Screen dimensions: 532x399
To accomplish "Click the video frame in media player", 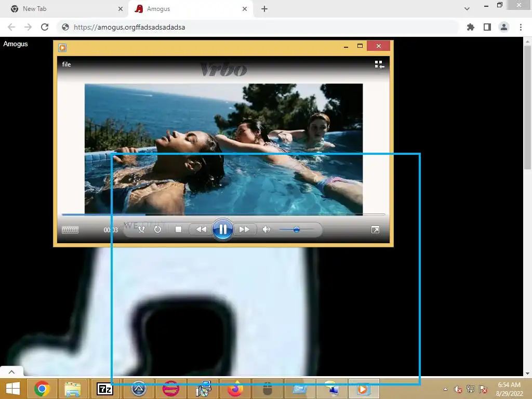I will pyautogui.click(x=223, y=149).
